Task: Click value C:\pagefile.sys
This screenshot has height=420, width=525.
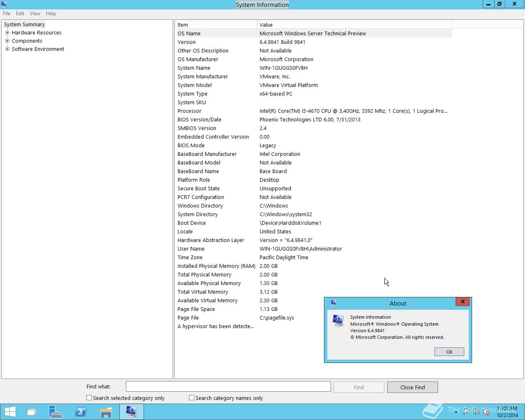Action: pos(277,318)
